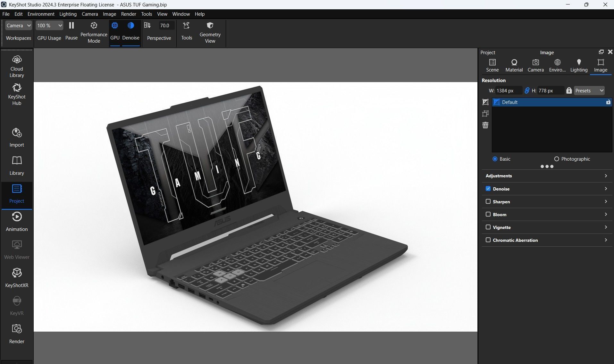The height and width of the screenshot is (364, 614).
Task: Duplicate the selected image style
Action: 485,114
